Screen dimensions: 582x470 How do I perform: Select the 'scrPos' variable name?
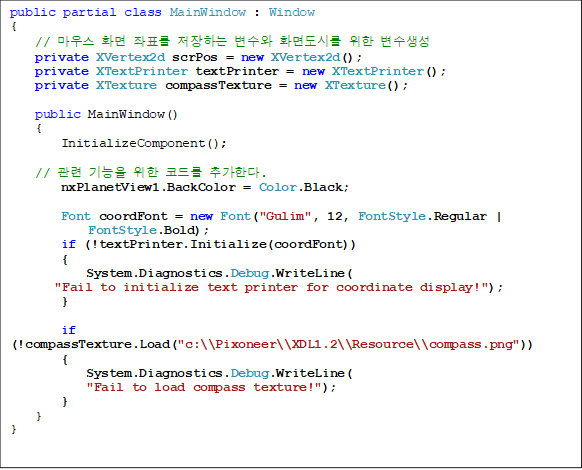click(x=195, y=58)
